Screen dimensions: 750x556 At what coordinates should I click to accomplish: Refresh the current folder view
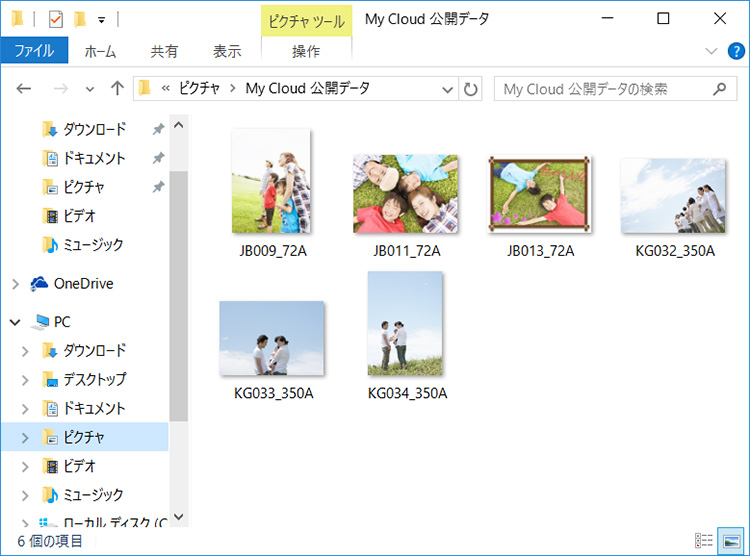point(471,89)
